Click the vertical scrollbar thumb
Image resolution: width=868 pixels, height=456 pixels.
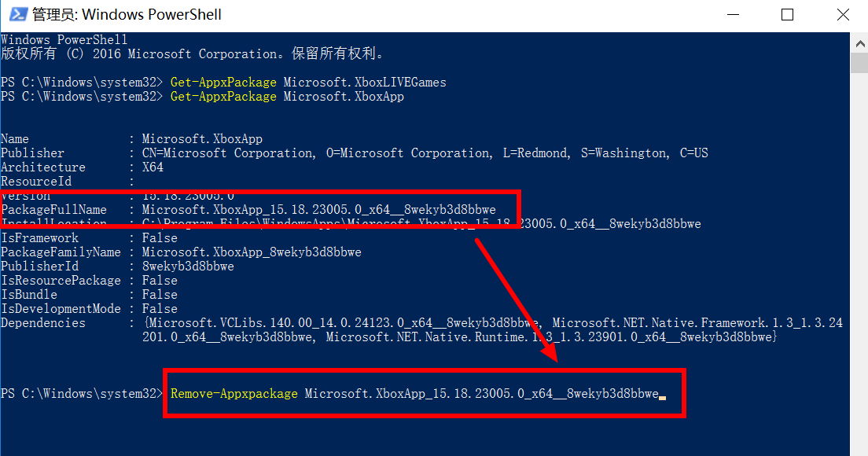pos(859,63)
